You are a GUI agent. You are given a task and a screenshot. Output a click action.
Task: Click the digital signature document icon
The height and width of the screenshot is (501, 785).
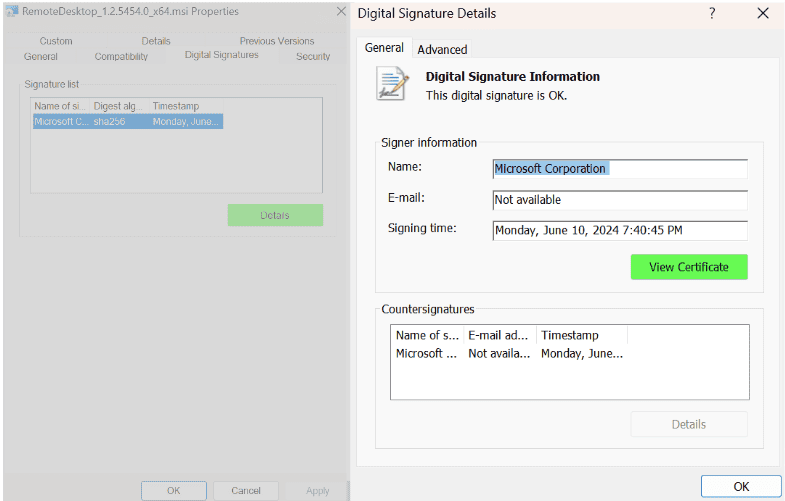coord(392,84)
